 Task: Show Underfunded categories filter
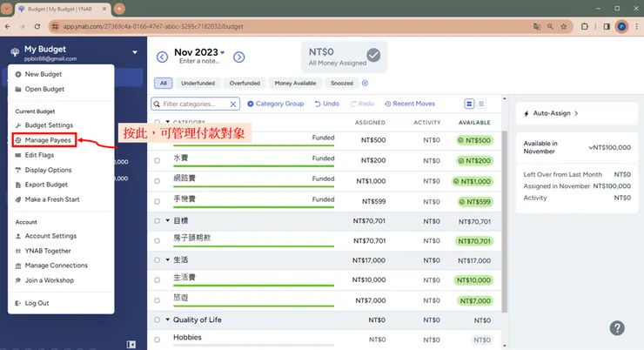[x=198, y=83]
